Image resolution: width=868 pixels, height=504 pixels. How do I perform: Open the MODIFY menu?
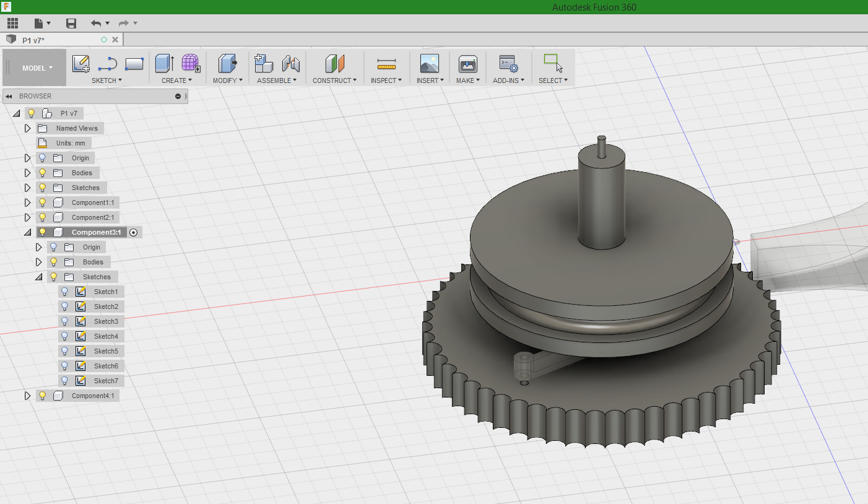228,80
